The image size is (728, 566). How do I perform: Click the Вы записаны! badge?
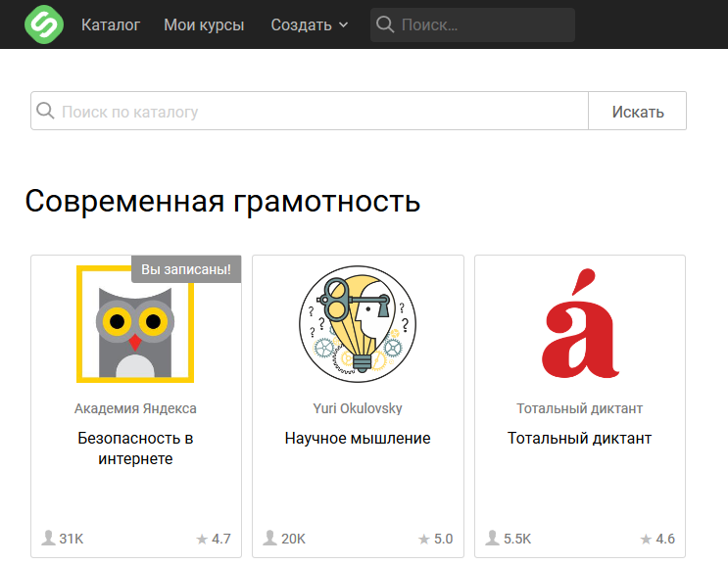tap(186, 269)
